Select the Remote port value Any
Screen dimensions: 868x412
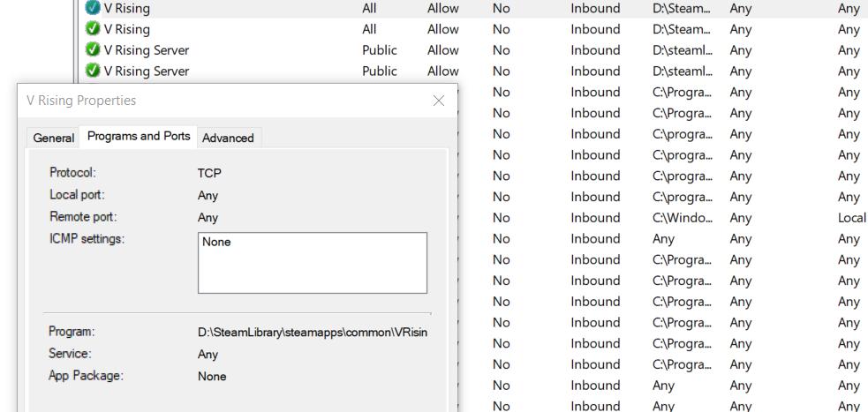[208, 218]
